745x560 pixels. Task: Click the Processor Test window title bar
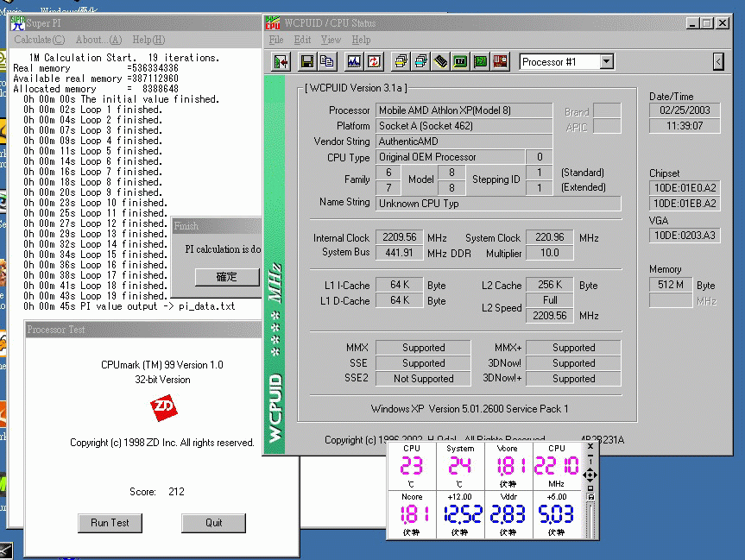pyautogui.click(x=143, y=329)
